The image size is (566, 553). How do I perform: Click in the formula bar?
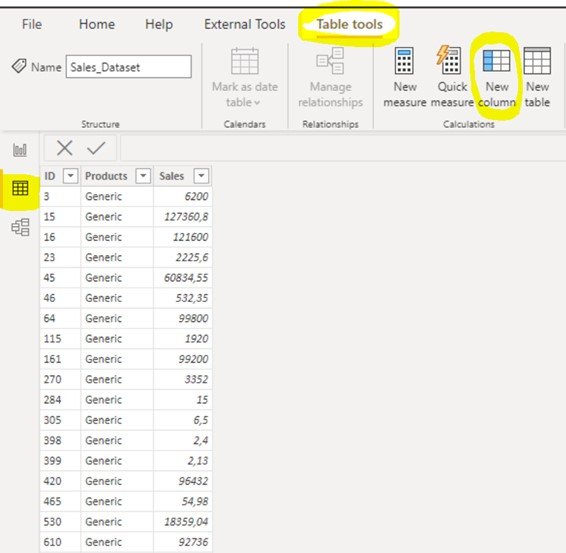point(343,148)
